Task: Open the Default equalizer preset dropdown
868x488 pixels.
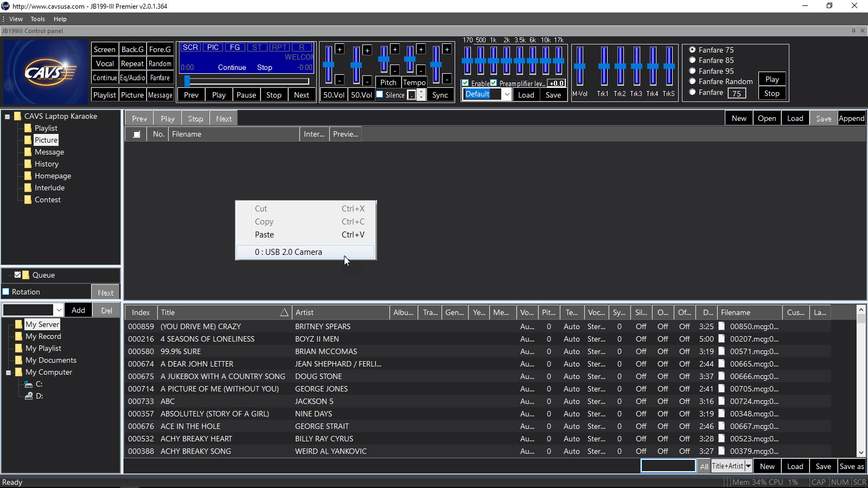Action: pyautogui.click(x=507, y=94)
